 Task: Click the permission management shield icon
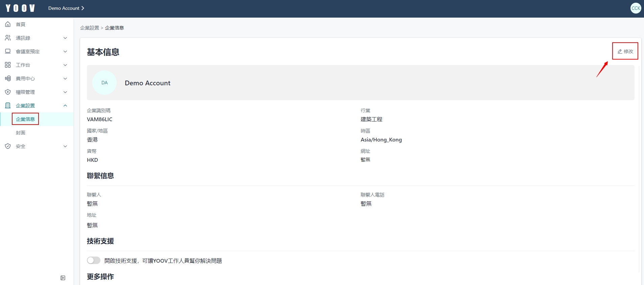coord(8,92)
